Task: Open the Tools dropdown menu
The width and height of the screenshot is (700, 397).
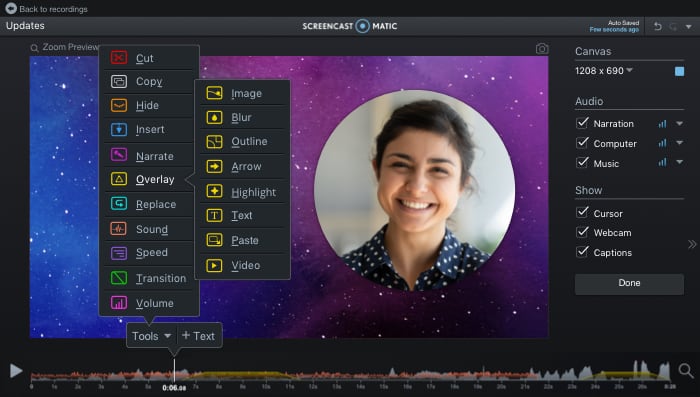Action: (x=151, y=336)
